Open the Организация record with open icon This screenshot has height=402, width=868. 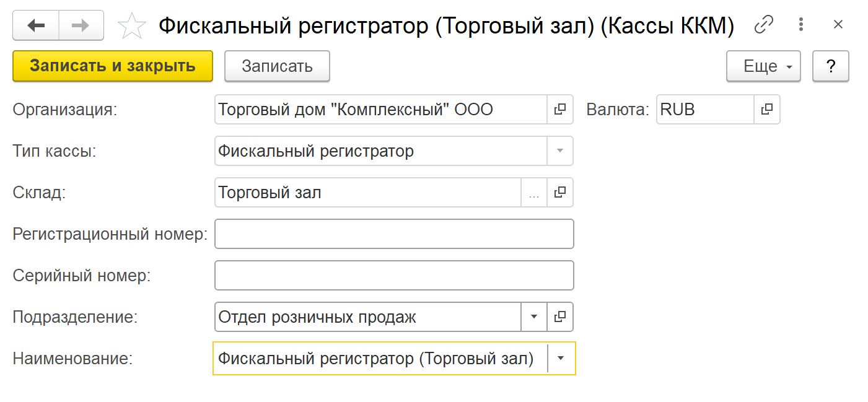pyautogui.click(x=560, y=110)
